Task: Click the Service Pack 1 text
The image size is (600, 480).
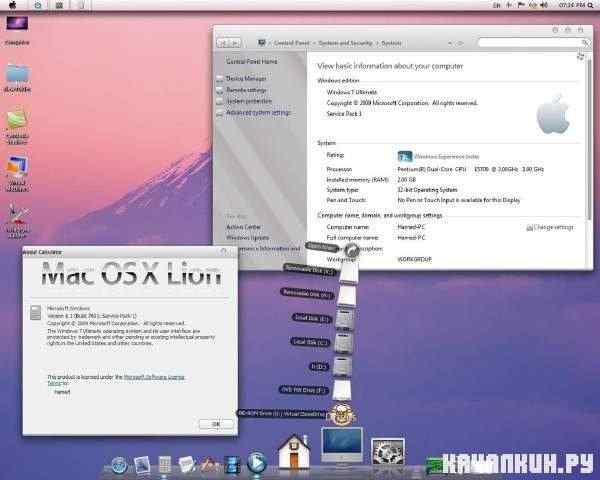Action: tap(344, 114)
